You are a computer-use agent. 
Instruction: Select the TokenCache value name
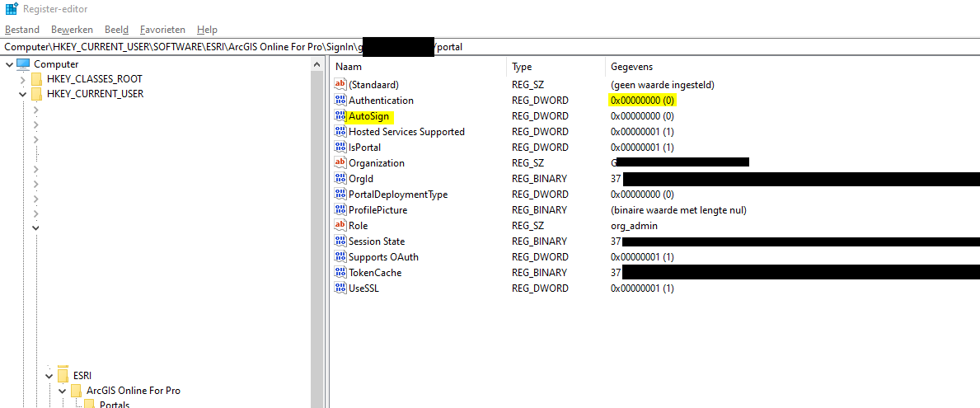point(375,272)
